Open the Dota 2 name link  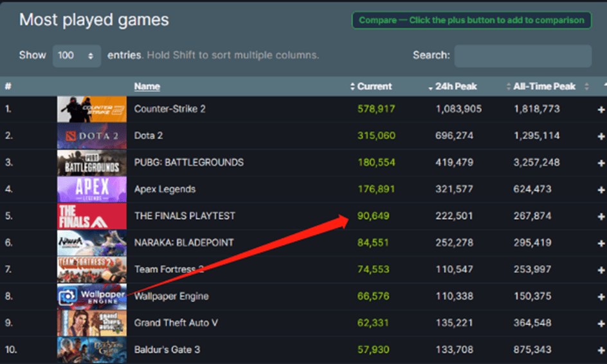coord(149,136)
